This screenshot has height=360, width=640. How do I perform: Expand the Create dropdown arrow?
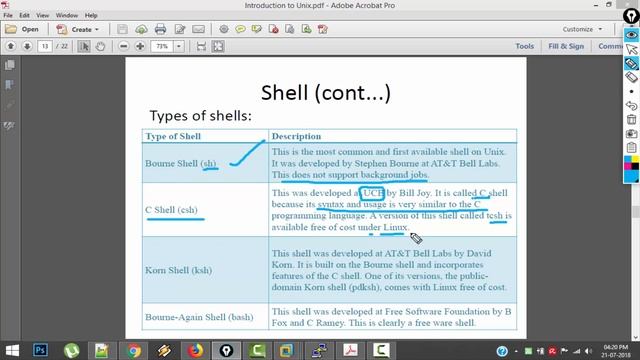97,30
